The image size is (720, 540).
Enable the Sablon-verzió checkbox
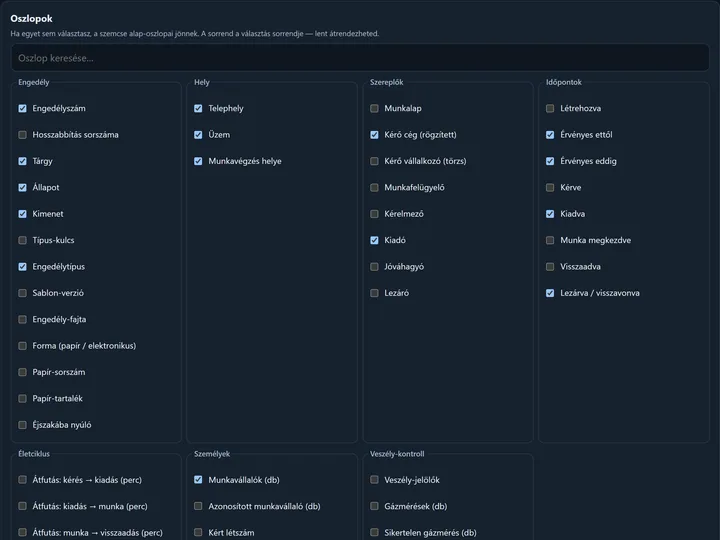[22, 293]
